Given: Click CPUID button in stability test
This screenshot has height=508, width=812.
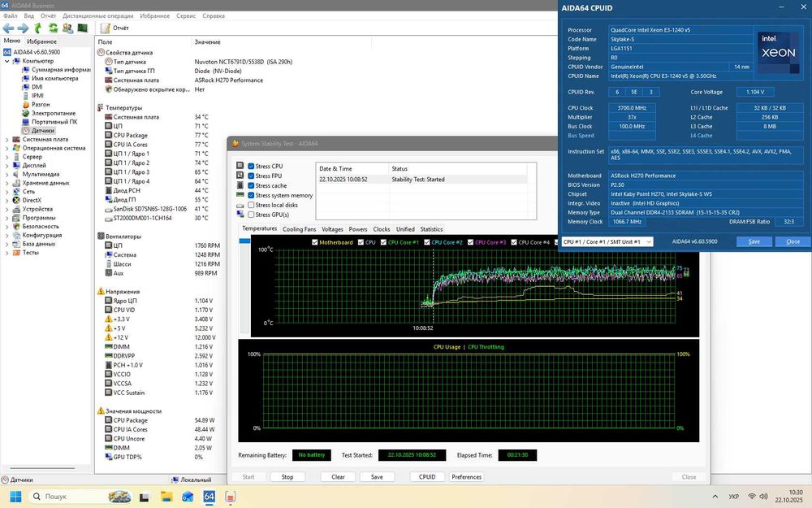Looking at the screenshot, I should coord(427,477).
